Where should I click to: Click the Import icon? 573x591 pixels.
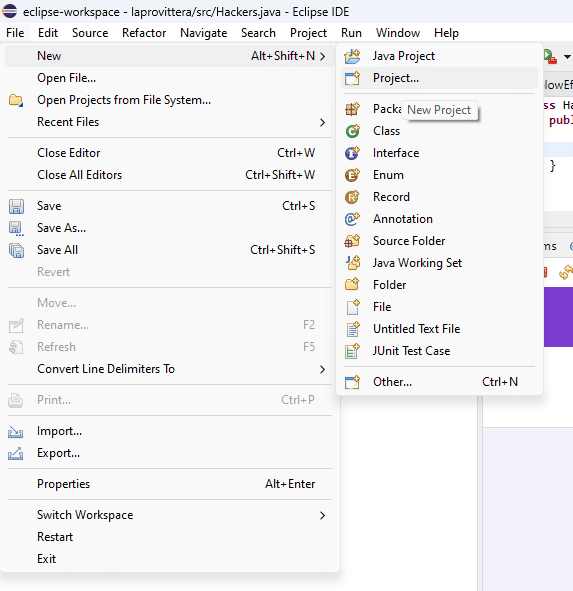point(15,432)
